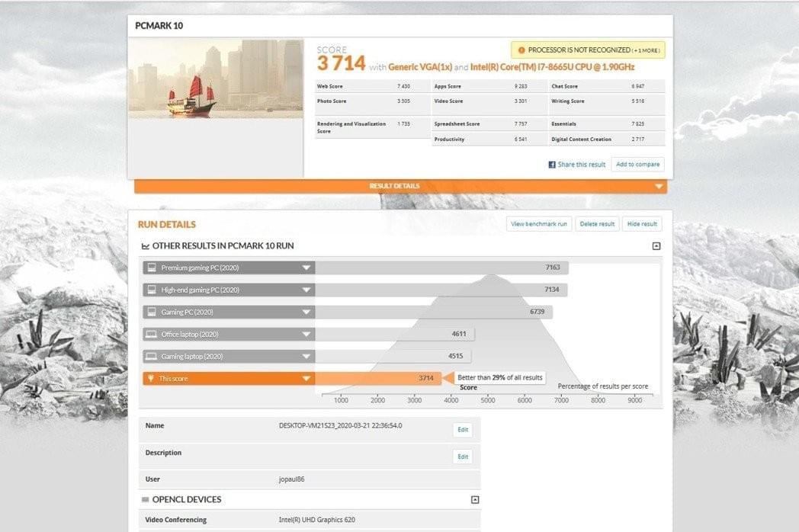Edit the result Name field
Image resolution: width=799 pixels, height=532 pixels.
tap(463, 430)
